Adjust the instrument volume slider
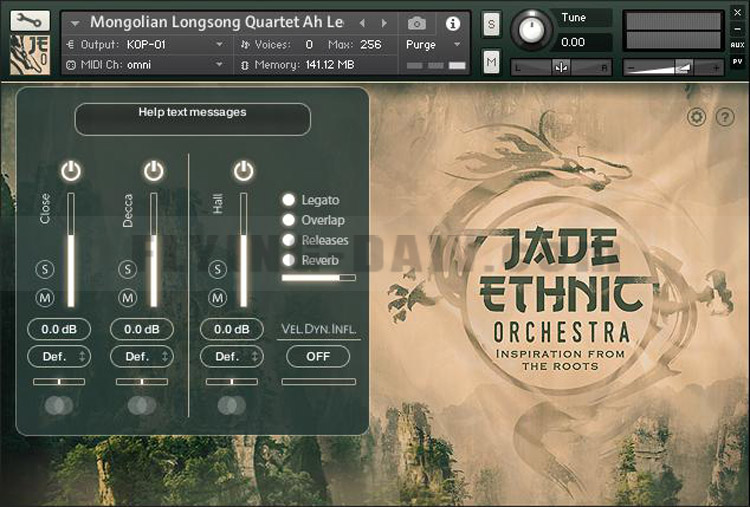The height and width of the screenshot is (507, 750). click(673, 67)
